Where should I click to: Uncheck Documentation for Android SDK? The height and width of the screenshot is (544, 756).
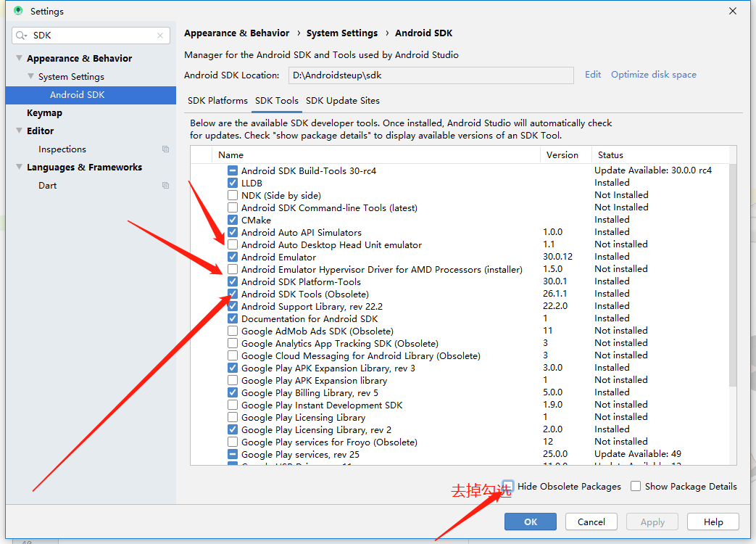(233, 318)
